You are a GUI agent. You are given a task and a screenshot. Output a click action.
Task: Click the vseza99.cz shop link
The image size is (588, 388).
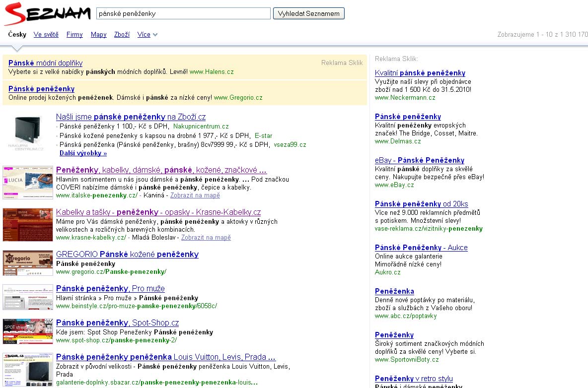(x=290, y=144)
